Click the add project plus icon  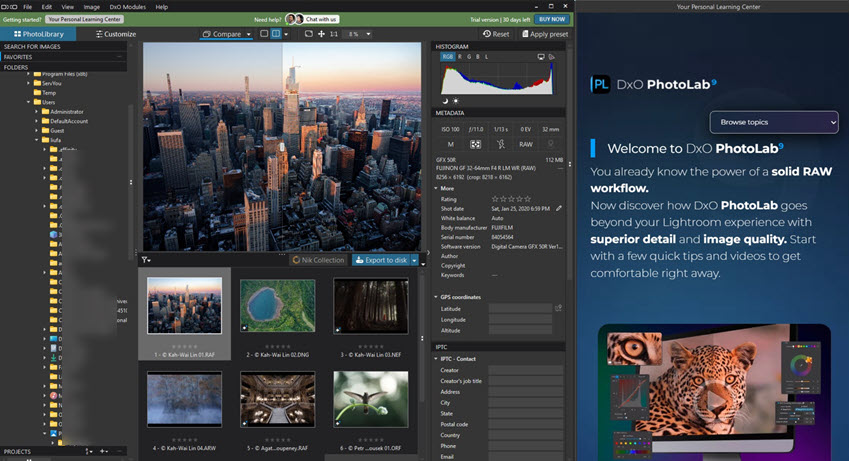104,451
